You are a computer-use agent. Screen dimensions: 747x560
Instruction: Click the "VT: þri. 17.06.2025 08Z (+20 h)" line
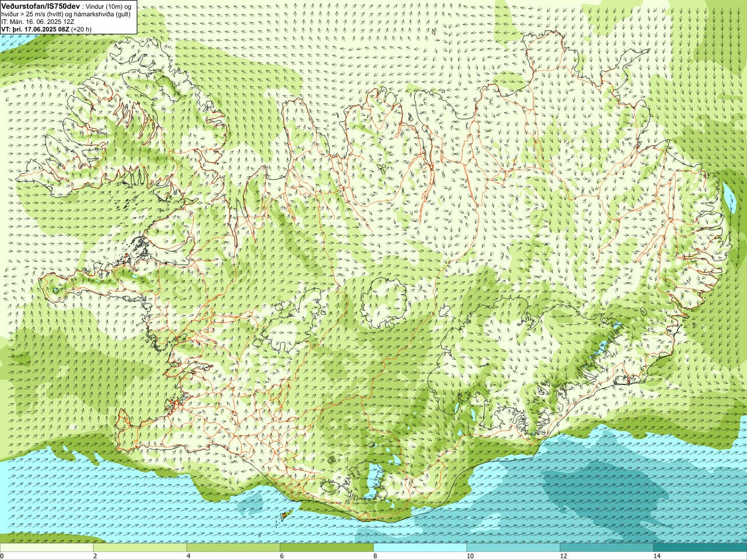46,29
